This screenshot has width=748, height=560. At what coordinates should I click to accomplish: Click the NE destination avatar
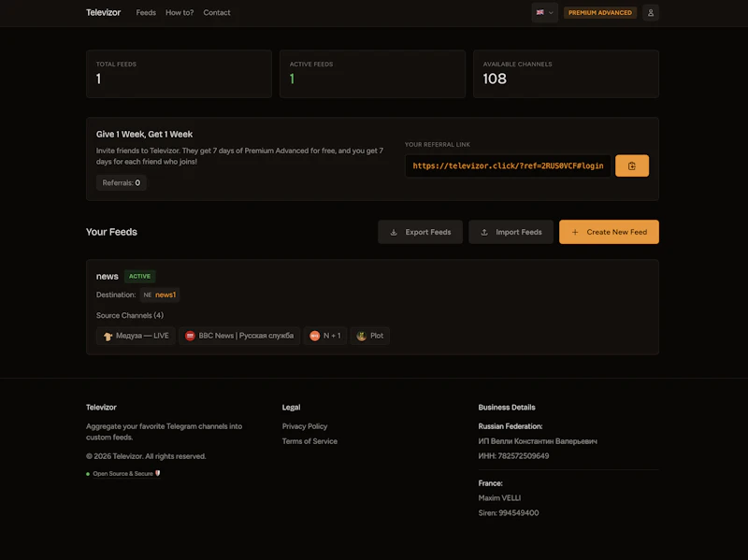[148, 294]
